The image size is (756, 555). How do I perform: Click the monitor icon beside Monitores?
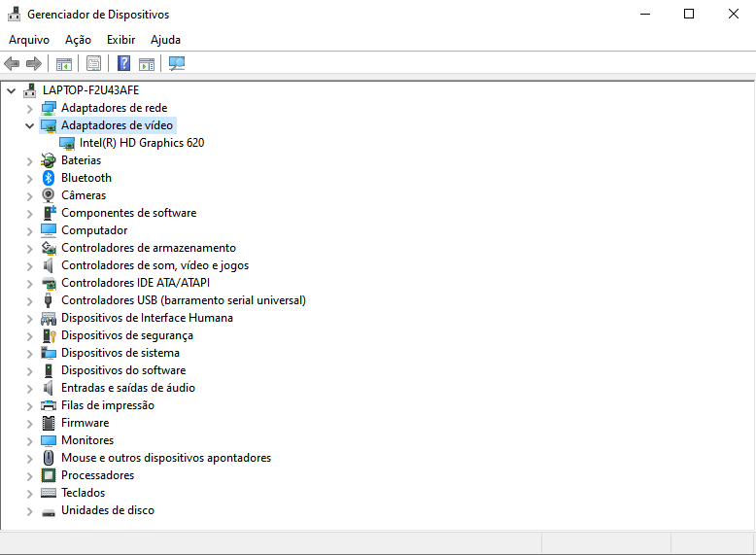[49, 440]
